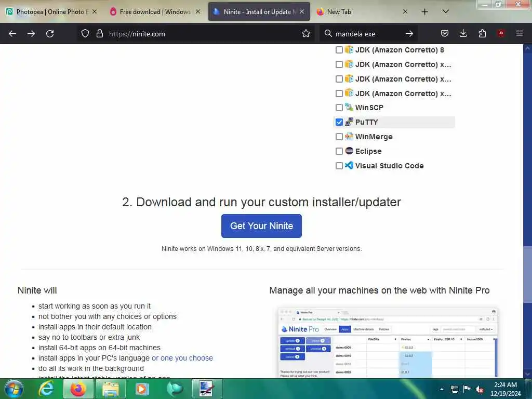Check the Visual Studio Code checkbox
This screenshot has width=532, height=399.
339,166
